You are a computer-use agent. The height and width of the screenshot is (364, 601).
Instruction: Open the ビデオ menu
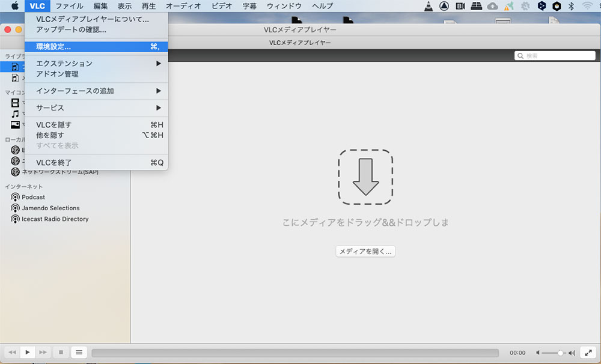point(222,6)
